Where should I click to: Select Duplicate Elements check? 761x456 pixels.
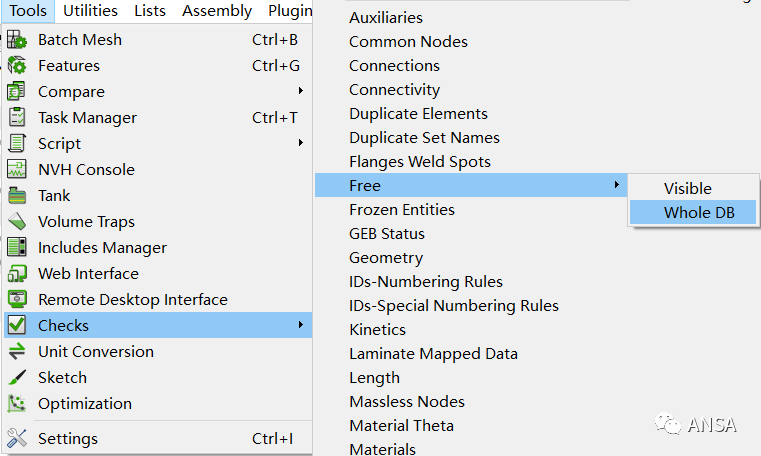click(x=418, y=114)
